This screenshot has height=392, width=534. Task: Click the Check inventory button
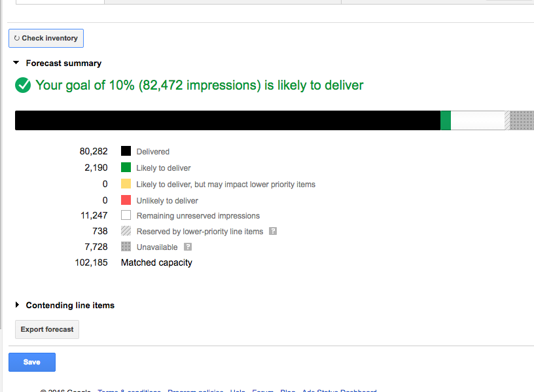tap(46, 38)
